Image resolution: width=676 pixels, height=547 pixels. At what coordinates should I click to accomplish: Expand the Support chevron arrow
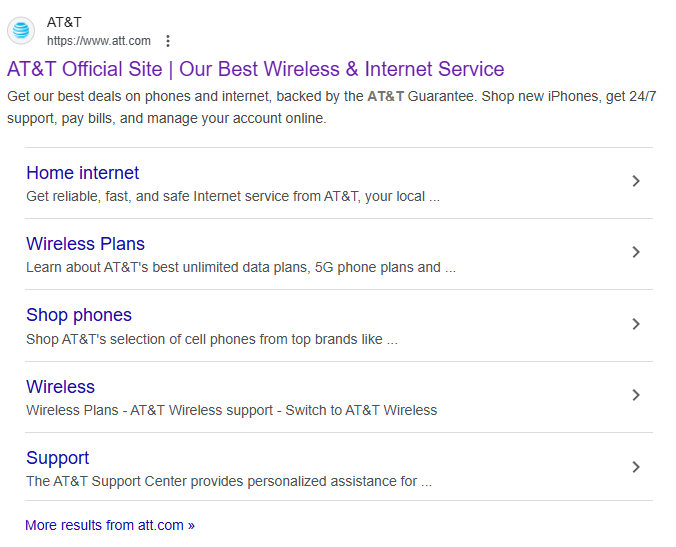coord(636,467)
